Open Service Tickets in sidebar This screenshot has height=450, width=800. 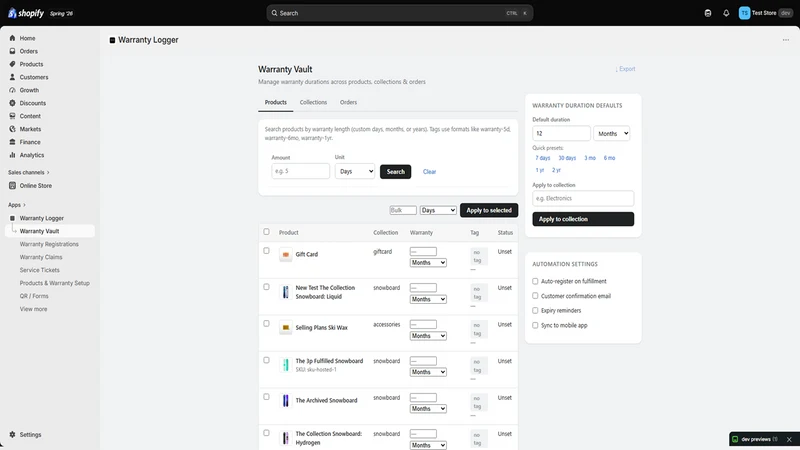(39, 270)
